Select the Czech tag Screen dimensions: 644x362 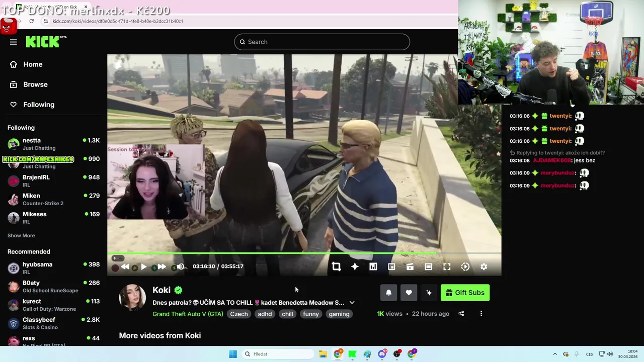click(x=239, y=314)
